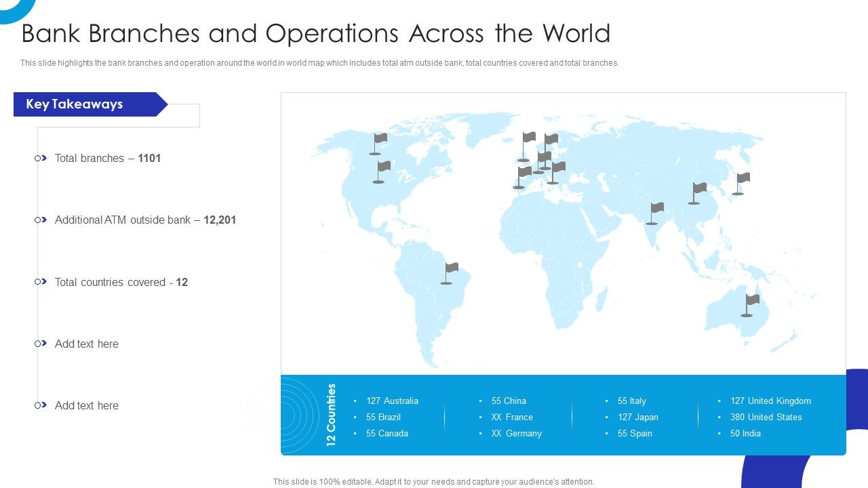This screenshot has height=488, width=868.
Task: Click the subtitle starting 'This slide highlights'
Action: tap(319, 63)
